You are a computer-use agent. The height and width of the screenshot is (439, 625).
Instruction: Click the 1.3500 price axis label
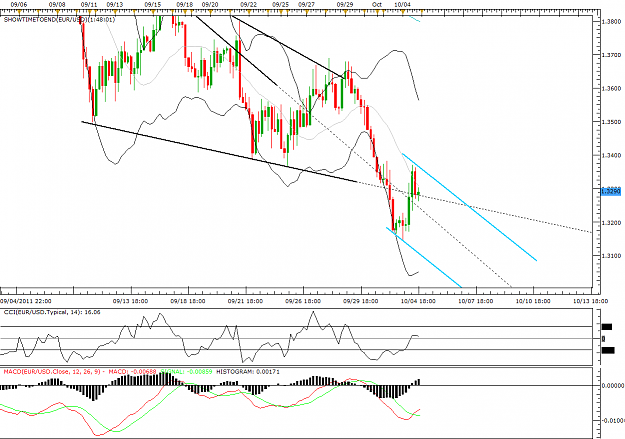coord(612,122)
